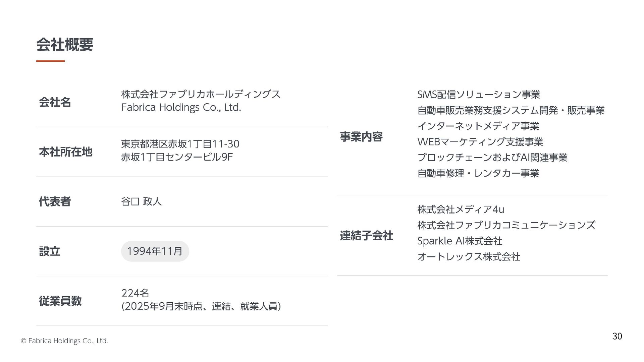The image size is (644, 362).
Task: Click the 会社名 row label
Action: click(55, 102)
